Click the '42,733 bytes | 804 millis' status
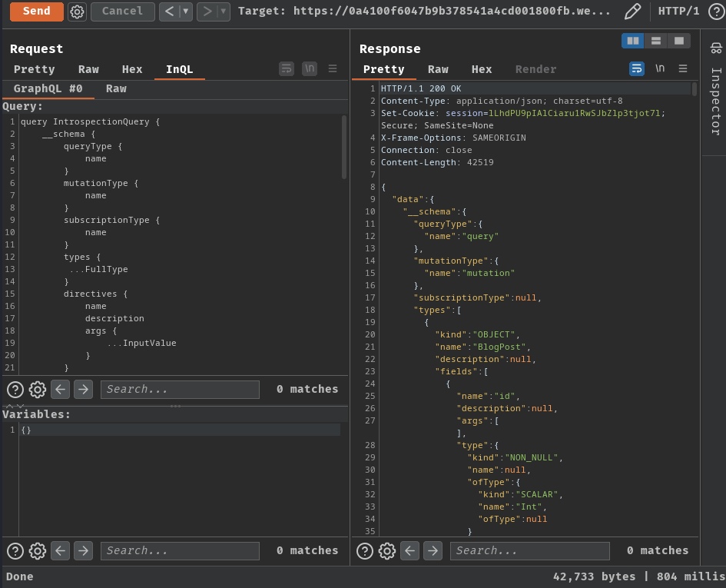This screenshot has height=588, width=726. (x=639, y=577)
